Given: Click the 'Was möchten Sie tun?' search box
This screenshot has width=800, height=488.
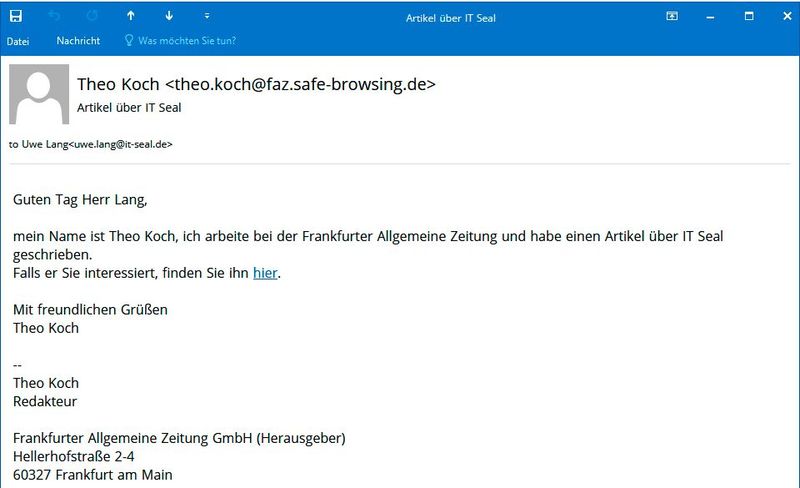Looking at the screenshot, I should click(187, 41).
